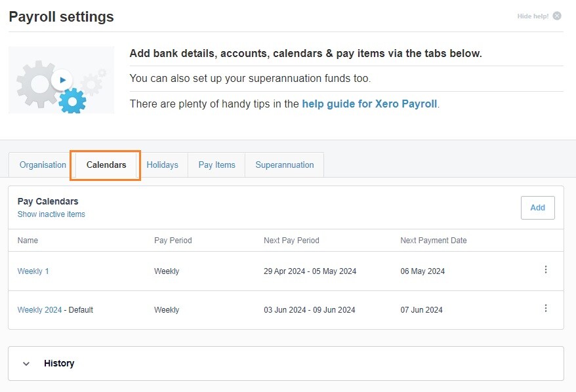Open the Weekly 1 pay calendar
Screen dimensions: 576x392
(x=33, y=271)
